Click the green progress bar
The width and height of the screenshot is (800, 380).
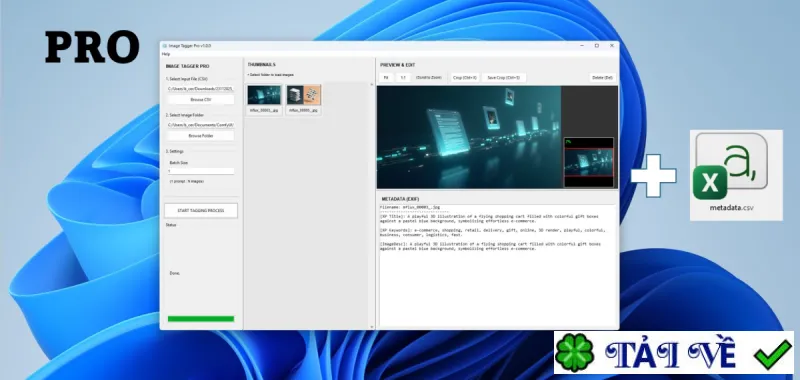tap(201, 319)
